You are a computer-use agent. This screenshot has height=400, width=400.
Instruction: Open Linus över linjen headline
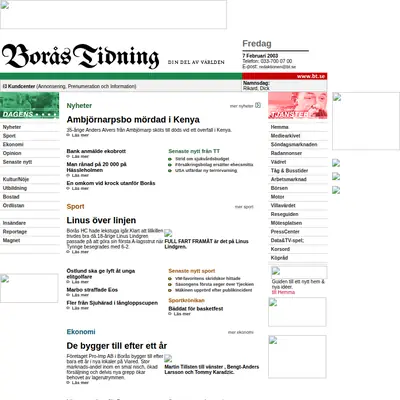[101, 220]
